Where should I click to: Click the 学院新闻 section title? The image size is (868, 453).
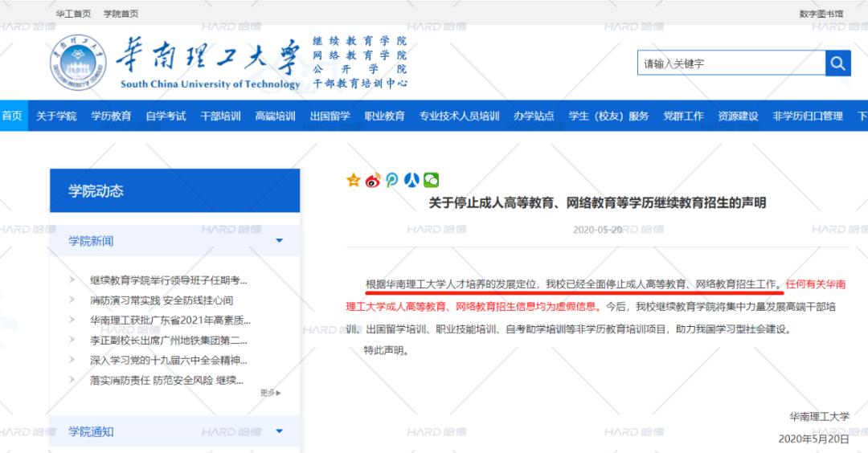pyautogui.click(x=91, y=241)
